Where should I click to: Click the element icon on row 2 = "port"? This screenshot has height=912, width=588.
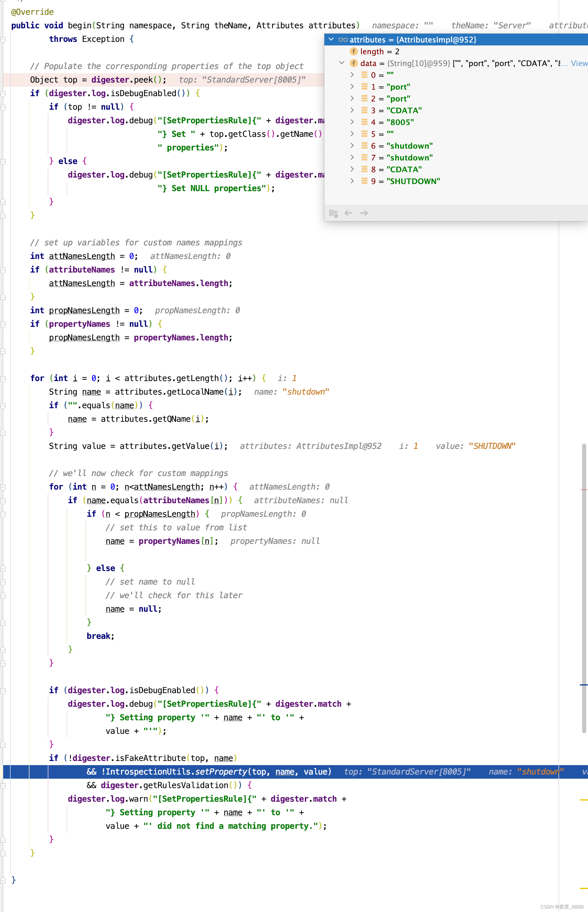click(x=364, y=99)
